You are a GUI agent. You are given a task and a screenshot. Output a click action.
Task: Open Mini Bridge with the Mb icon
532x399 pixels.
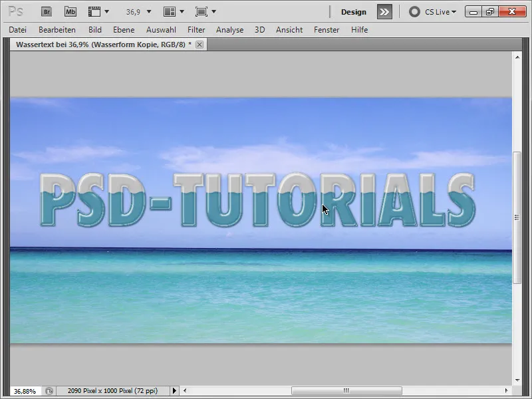tap(70, 11)
